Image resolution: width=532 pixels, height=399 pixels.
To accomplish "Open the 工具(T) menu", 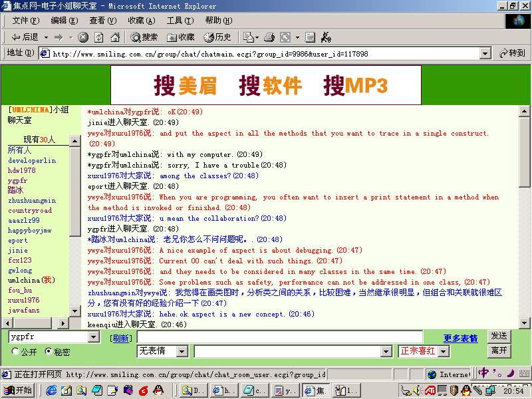I will [180, 21].
